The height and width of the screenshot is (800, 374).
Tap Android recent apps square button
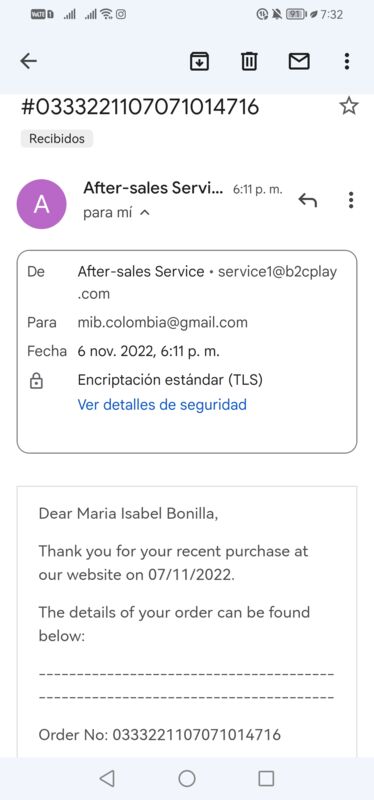(x=266, y=778)
